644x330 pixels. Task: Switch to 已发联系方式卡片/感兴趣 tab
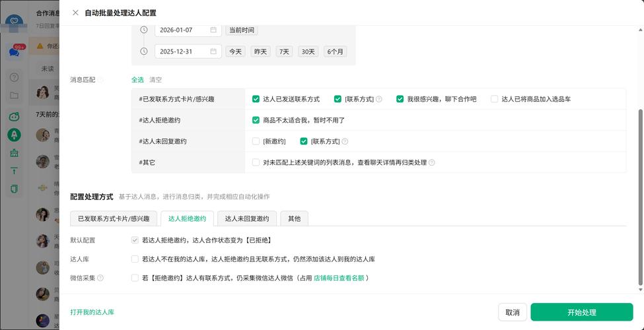point(114,218)
